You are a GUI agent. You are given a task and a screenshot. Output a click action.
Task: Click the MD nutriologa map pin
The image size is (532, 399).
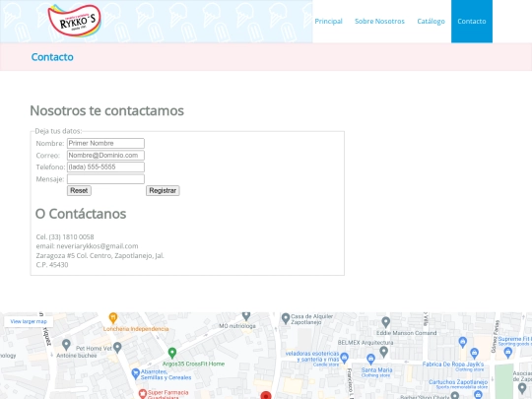click(x=246, y=316)
